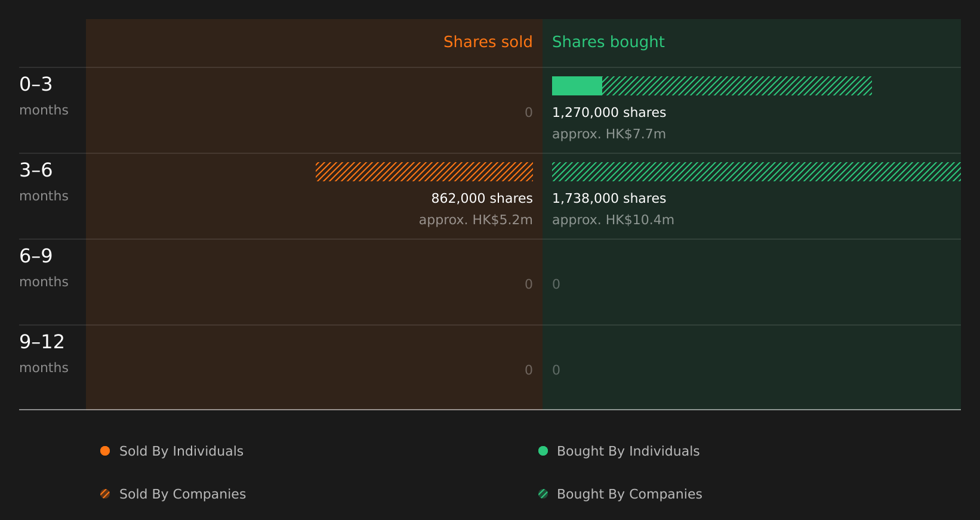Select the solid green individuals bar in 0–3 months
Image resolution: width=980 pixels, height=520 pixels.
[577, 86]
